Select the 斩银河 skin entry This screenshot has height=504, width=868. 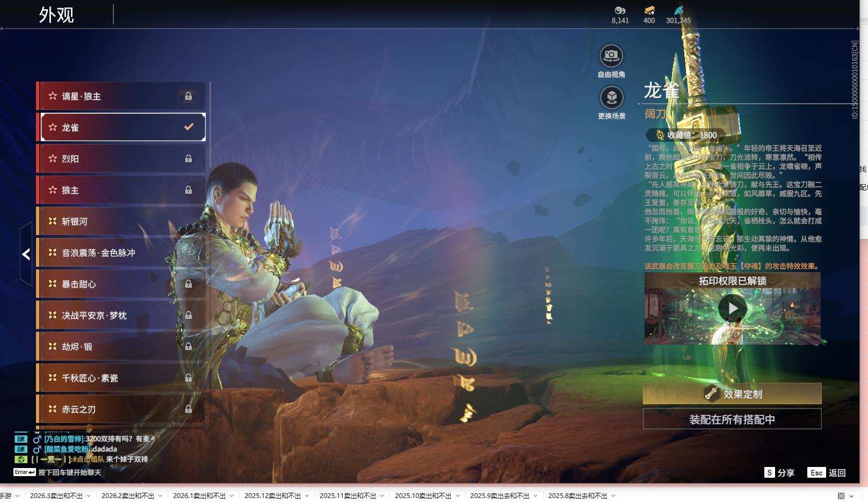coord(121,221)
